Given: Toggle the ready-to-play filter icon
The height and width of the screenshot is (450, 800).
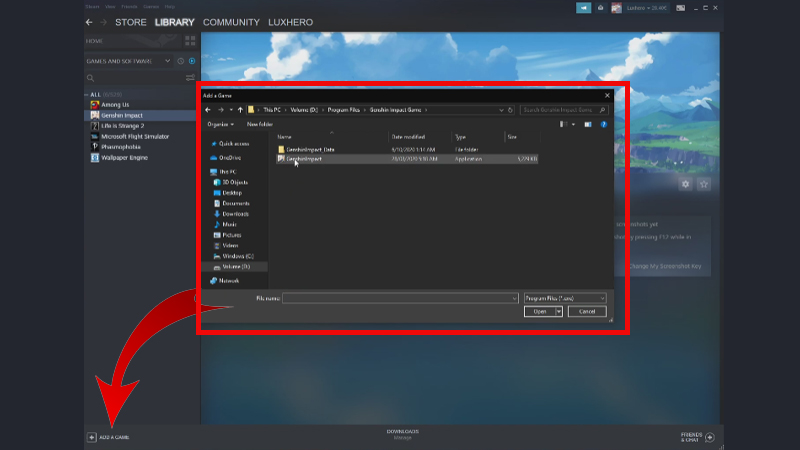Looking at the screenshot, I should 192,61.
